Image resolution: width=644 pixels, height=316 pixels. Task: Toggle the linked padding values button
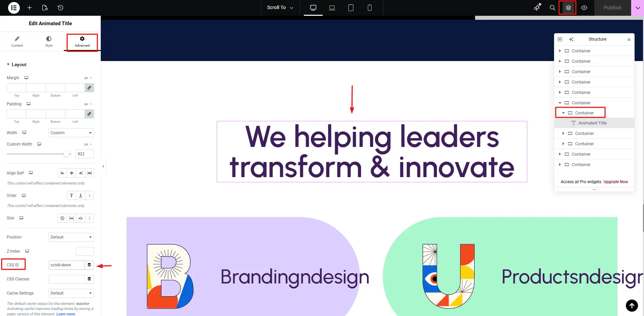[x=89, y=114]
